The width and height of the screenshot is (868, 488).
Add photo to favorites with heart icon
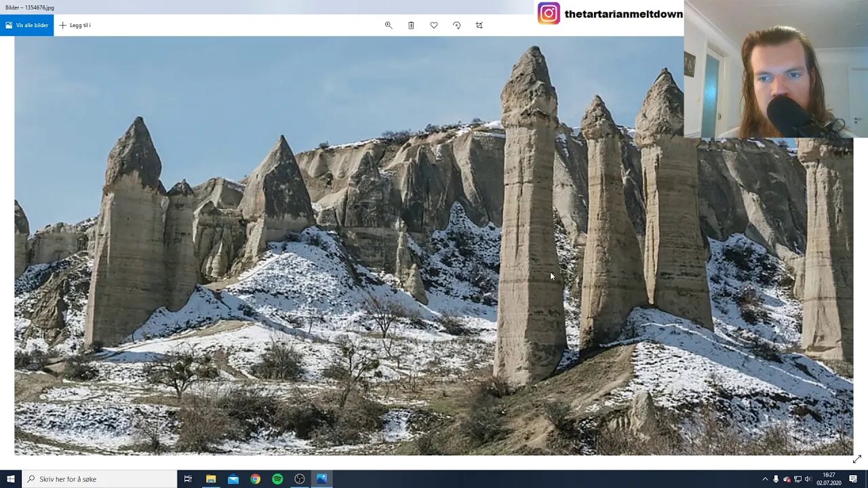click(x=434, y=25)
